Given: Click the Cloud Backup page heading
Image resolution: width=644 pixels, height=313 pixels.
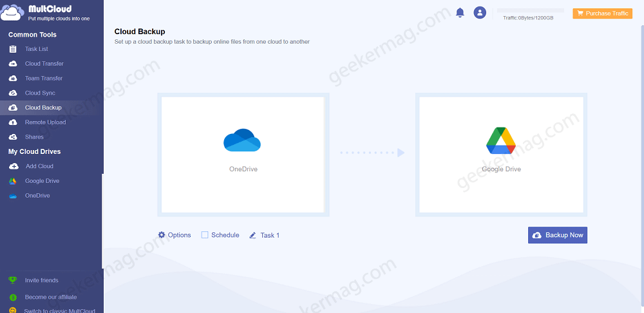Looking at the screenshot, I should click(x=140, y=32).
